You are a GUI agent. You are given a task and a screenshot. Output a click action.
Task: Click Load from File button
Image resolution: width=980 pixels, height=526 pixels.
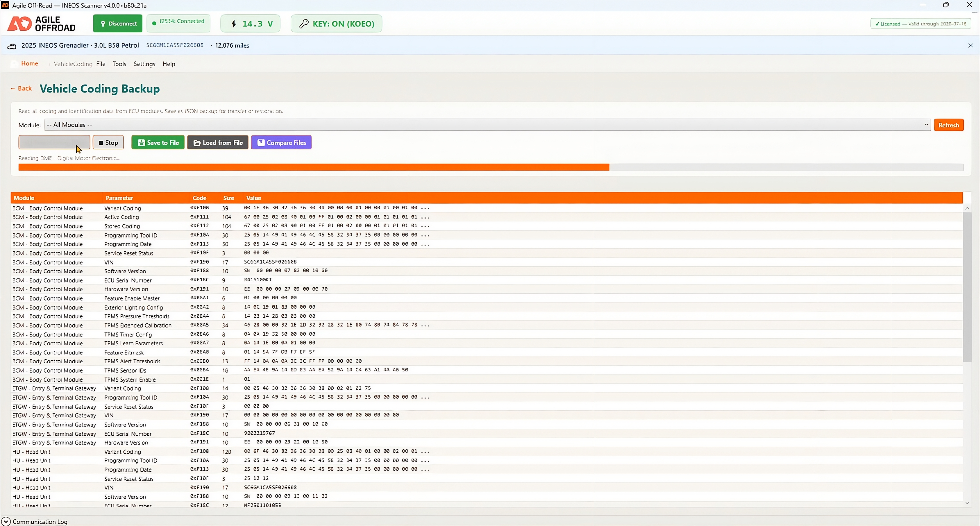pos(218,143)
